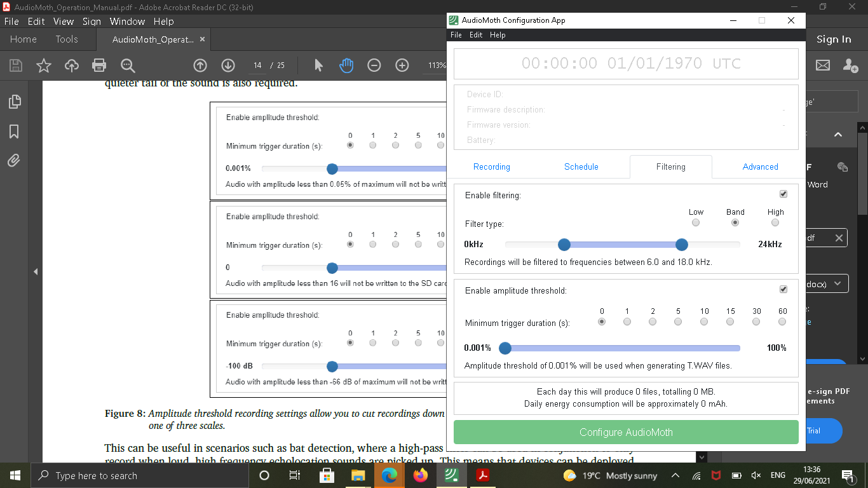This screenshot has width=868, height=488.
Task: Switch to AudioMoth app taskbar icon
Action: tap(452, 475)
